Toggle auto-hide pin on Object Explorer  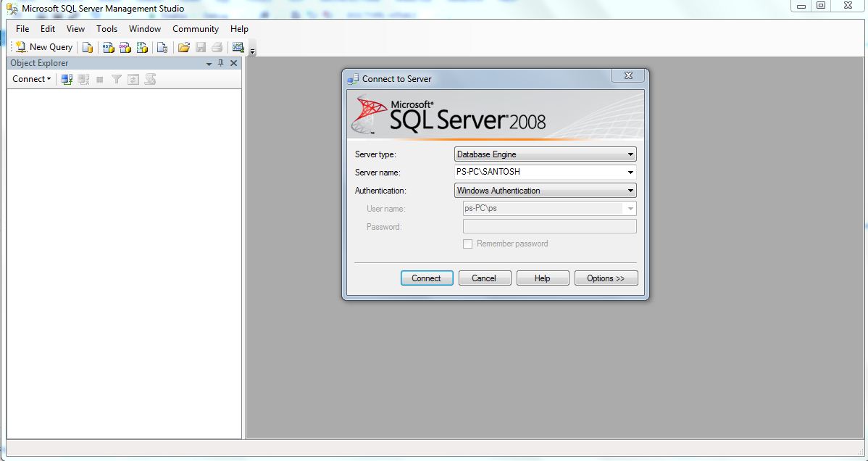pyautogui.click(x=221, y=63)
